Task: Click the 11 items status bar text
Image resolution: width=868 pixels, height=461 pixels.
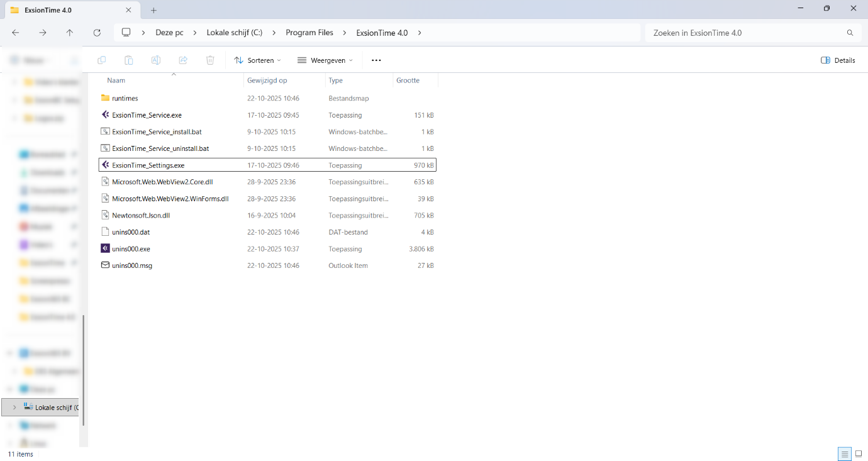Action: point(21,454)
